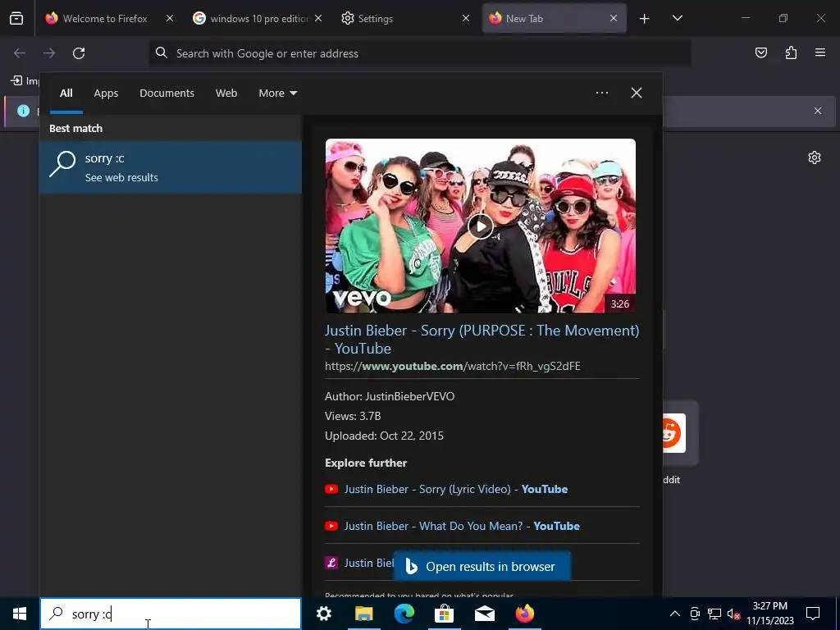Open a new Firefox tab
This screenshot has height=630, width=840.
(645, 19)
